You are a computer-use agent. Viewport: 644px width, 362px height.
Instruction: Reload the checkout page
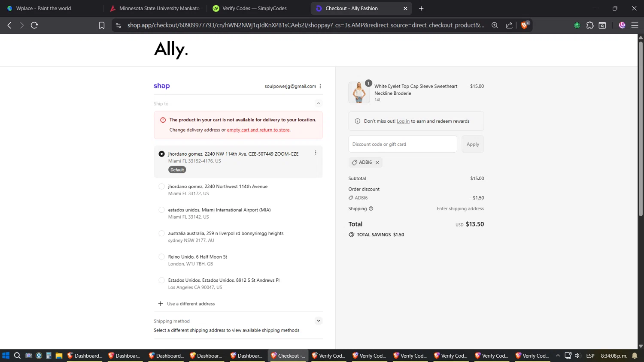34,25
